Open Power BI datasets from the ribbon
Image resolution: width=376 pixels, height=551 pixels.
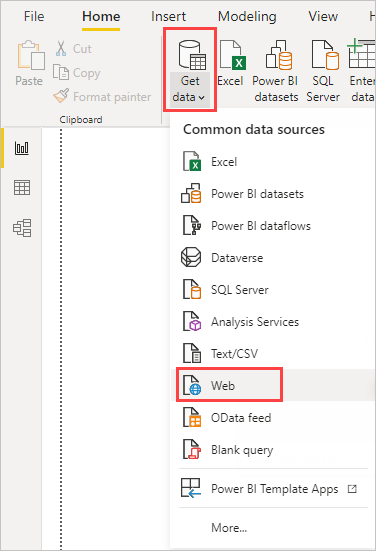tap(276, 71)
